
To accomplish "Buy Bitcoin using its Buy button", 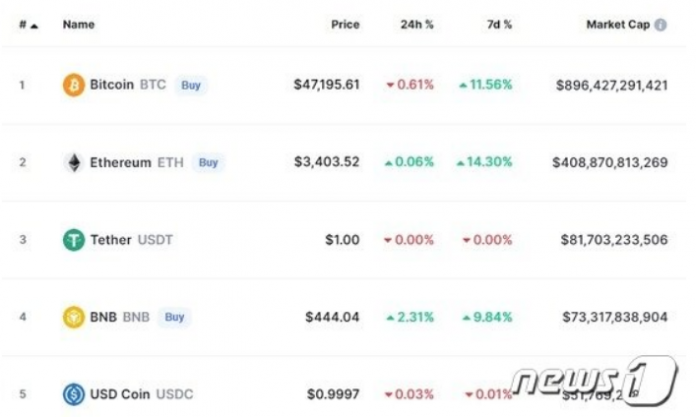I will (x=191, y=85).
